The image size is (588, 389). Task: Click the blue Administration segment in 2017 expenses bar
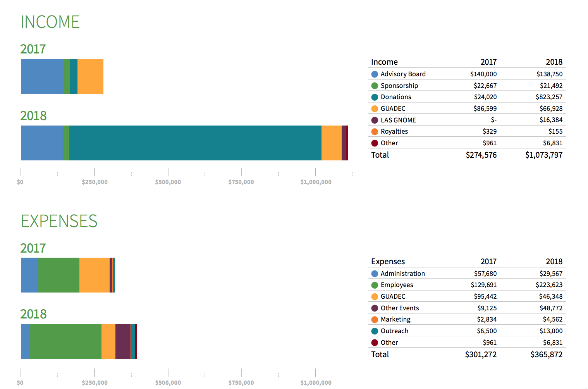point(30,275)
